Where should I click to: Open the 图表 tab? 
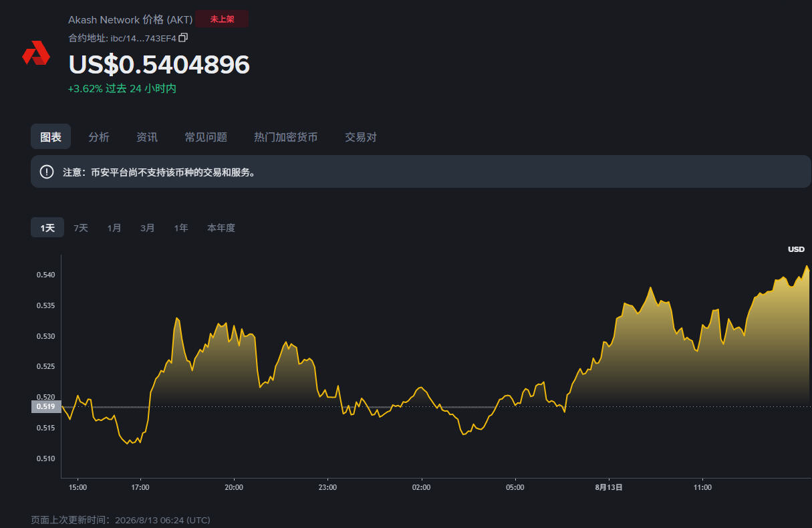tap(51, 137)
